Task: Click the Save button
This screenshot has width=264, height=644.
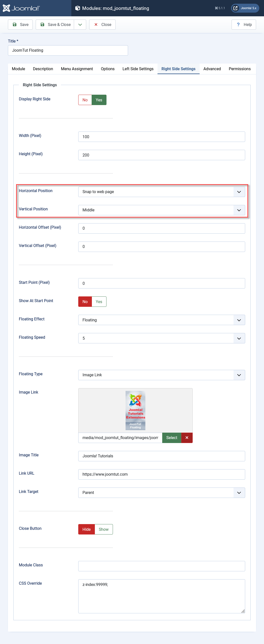Action: (x=20, y=24)
